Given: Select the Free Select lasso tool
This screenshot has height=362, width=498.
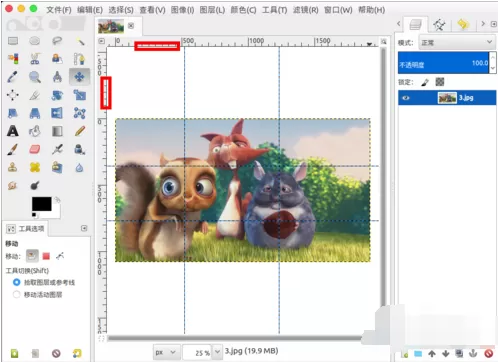Looking at the screenshot, I should [x=57, y=41].
